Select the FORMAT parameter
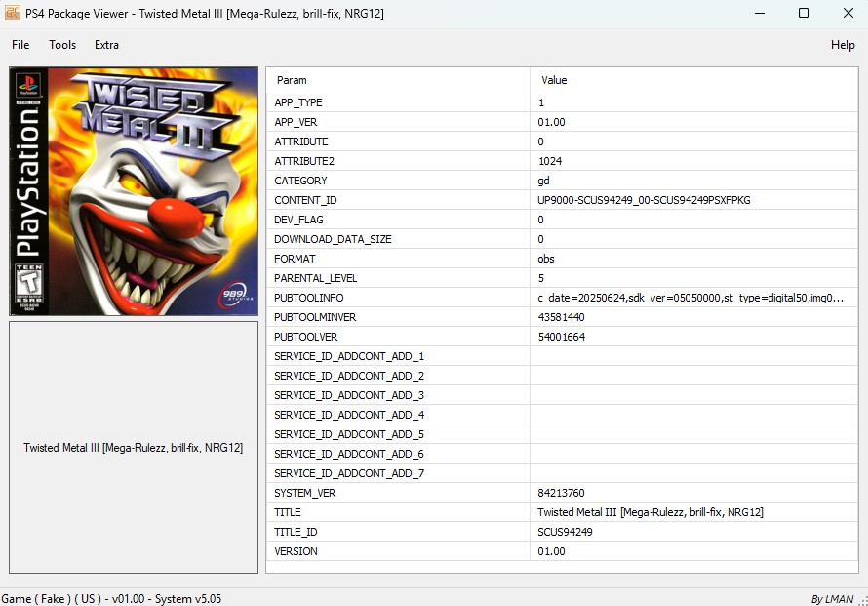 295,259
